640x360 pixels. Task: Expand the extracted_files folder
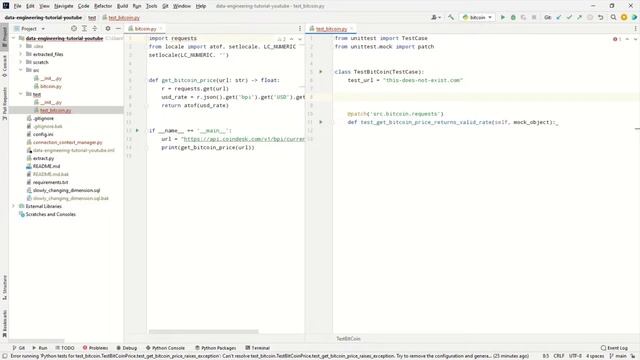coord(21,54)
